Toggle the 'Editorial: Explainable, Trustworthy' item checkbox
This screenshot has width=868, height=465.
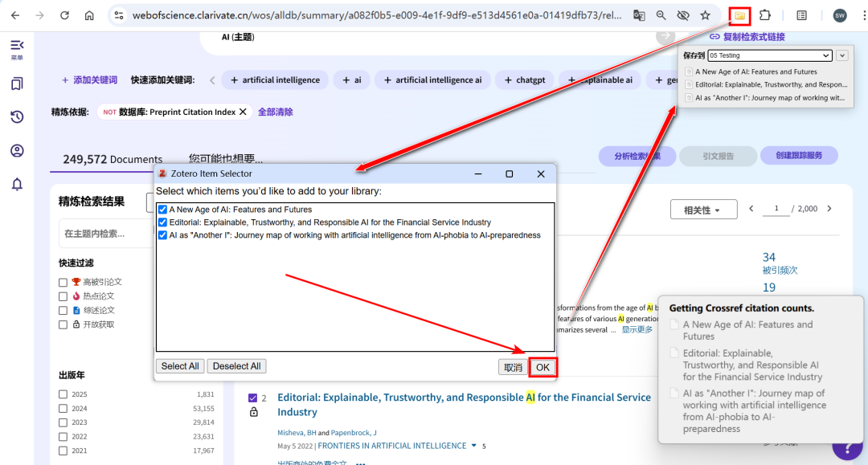point(162,222)
